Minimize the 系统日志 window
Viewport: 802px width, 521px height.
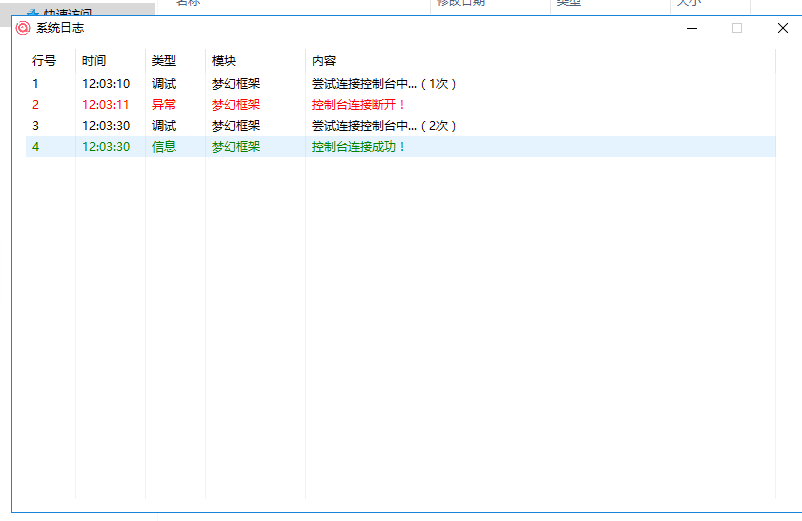[692, 28]
